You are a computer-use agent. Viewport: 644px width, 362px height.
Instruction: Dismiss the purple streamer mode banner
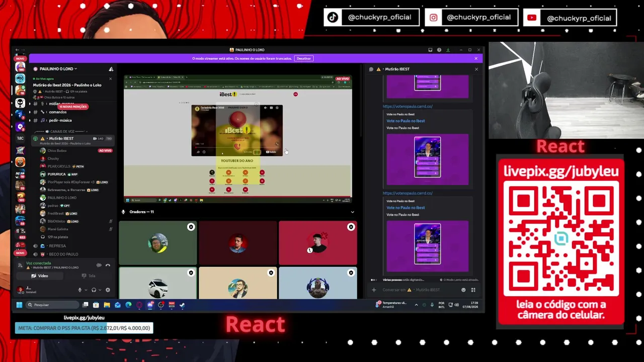pyautogui.click(x=476, y=58)
